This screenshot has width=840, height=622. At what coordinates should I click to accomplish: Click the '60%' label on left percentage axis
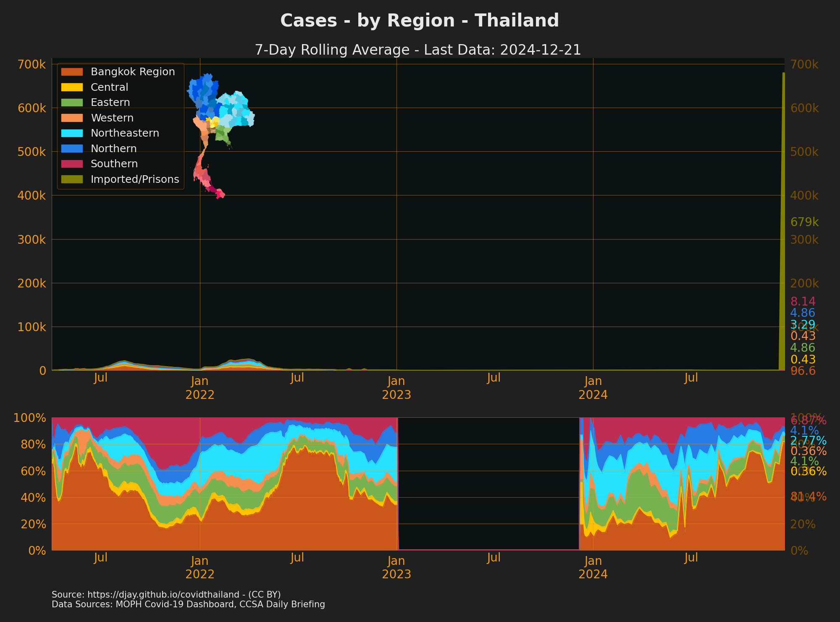click(33, 471)
